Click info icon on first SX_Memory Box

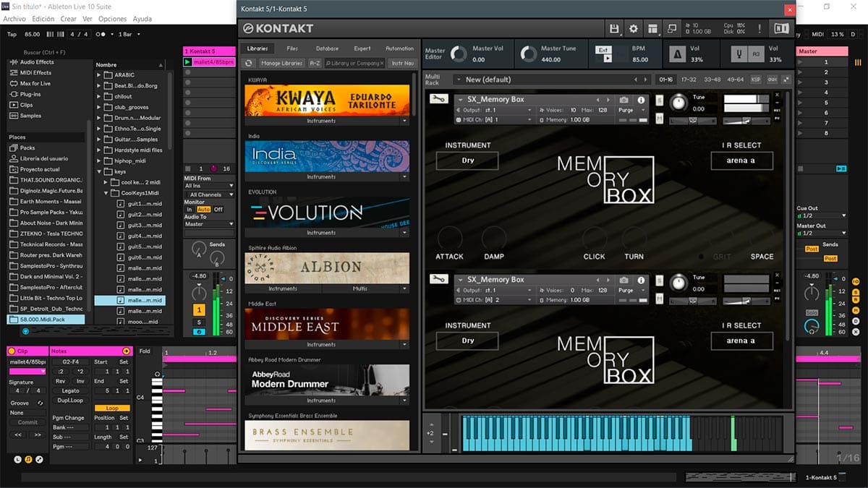pos(641,100)
